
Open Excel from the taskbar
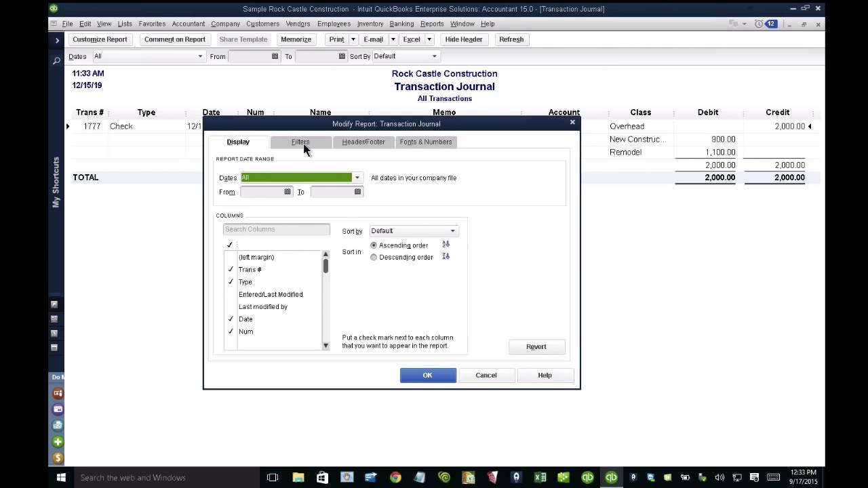540,478
